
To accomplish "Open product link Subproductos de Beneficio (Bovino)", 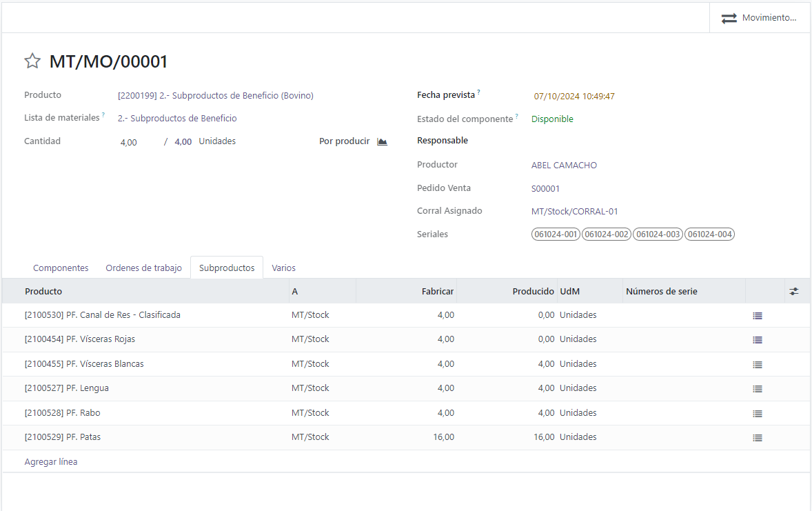I will (216, 95).
